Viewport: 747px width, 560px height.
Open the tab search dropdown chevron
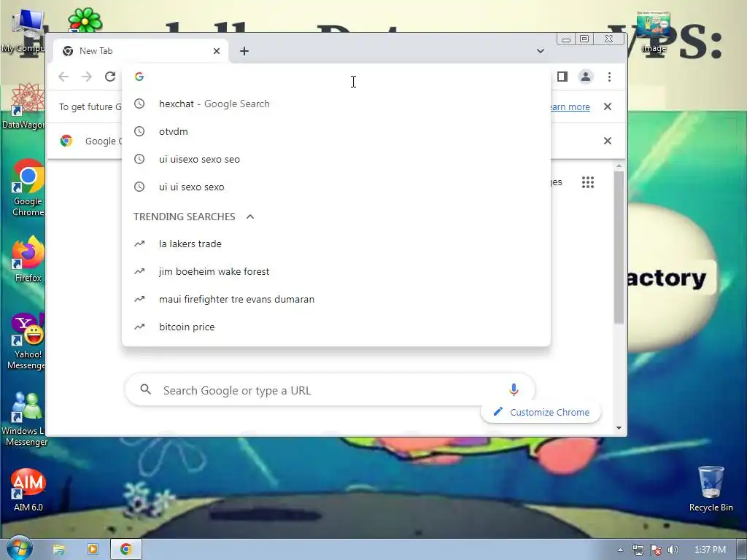click(541, 51)
